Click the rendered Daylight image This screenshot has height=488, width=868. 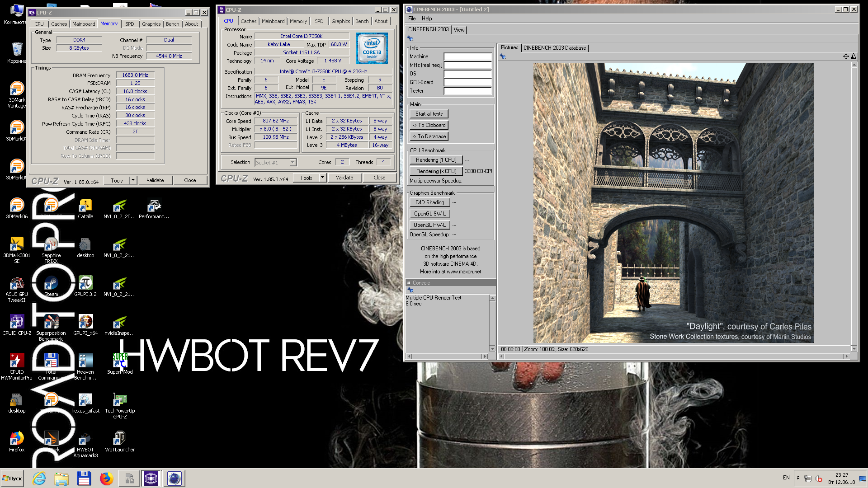coord(673,202)
